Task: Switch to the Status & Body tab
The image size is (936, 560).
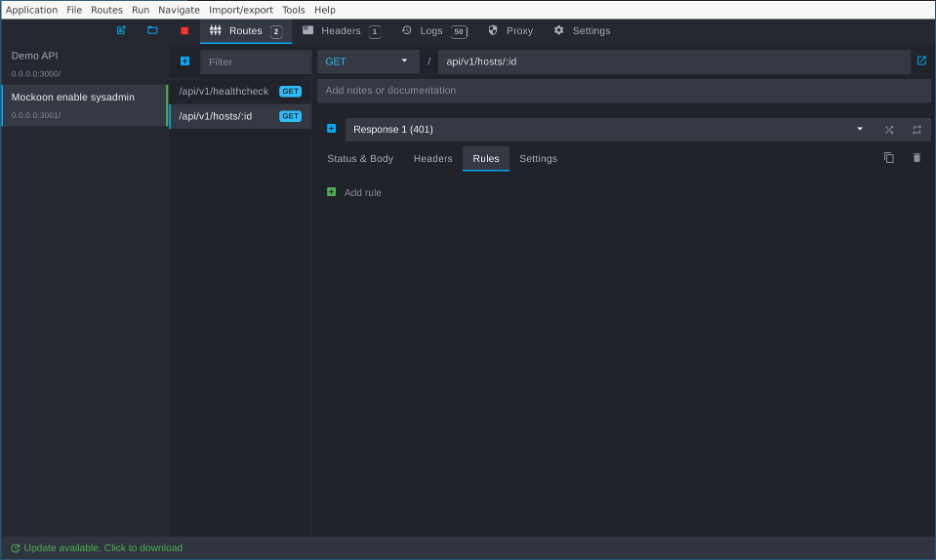Action: pyautogui.click(x=360, y=159)
